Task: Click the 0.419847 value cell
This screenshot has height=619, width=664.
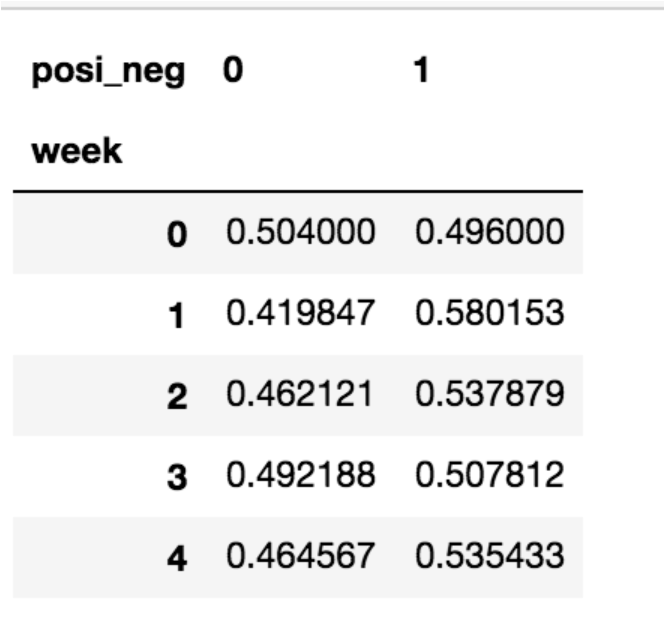Action: [300, 315]
